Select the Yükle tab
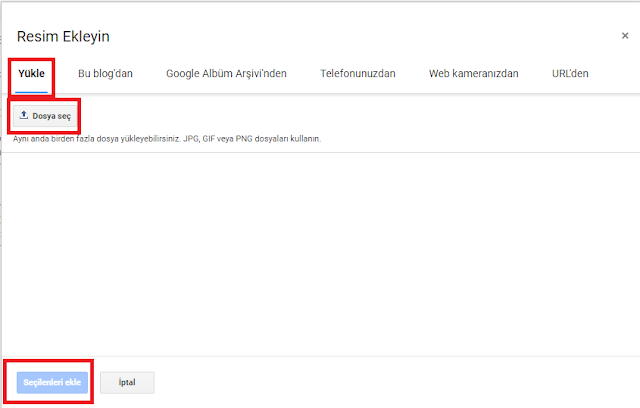The image size is (640, 408). click(x=31, y=73)
